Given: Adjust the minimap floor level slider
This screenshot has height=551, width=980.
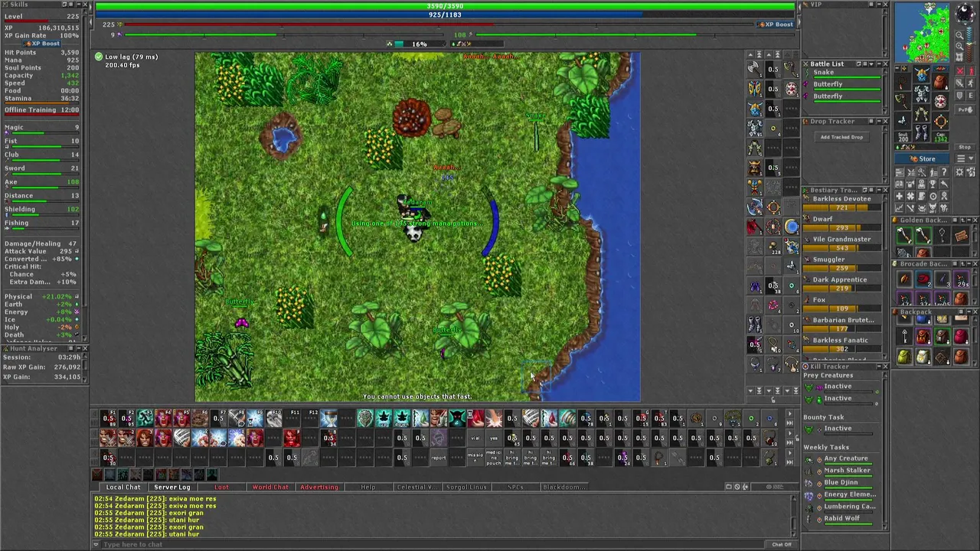Looking at the screenshot, I should point(970,44).
